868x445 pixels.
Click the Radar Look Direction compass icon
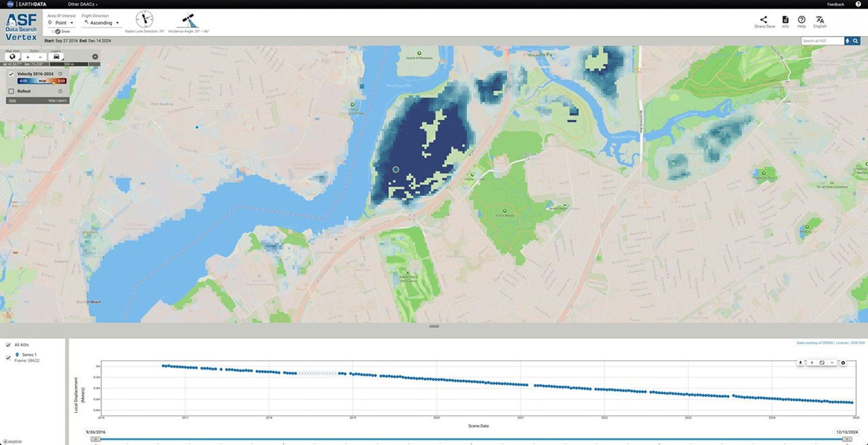point(145,19)
